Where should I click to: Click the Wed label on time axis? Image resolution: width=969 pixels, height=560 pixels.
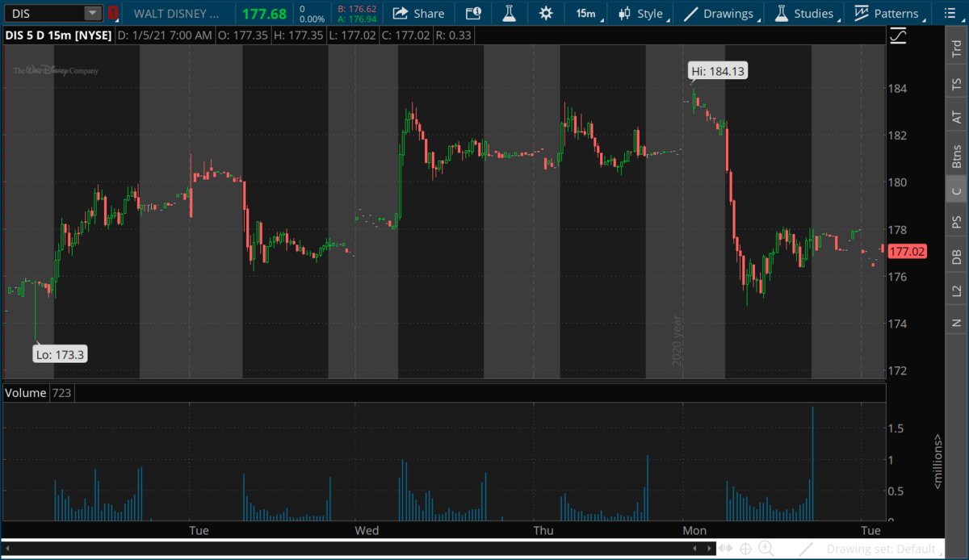coord(367,530)
